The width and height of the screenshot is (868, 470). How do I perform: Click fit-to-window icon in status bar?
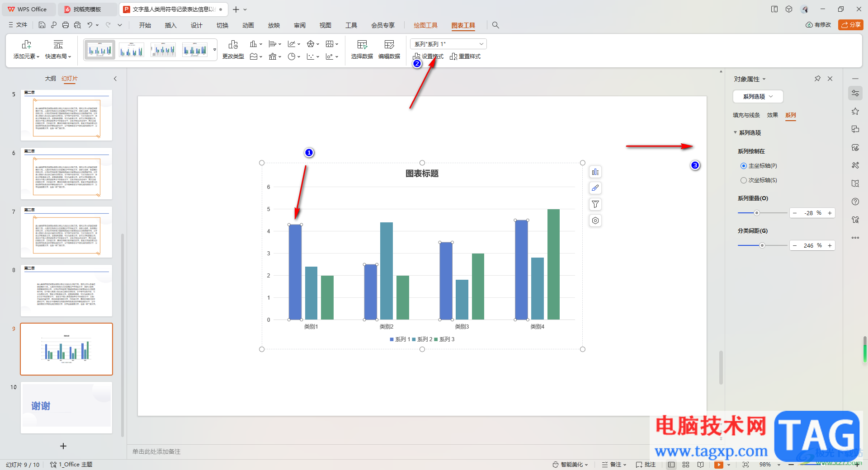click(x=745, y=465)
